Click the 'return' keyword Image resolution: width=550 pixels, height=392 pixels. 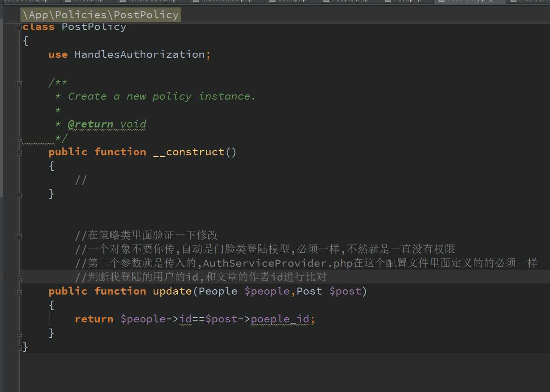point(94,319)
